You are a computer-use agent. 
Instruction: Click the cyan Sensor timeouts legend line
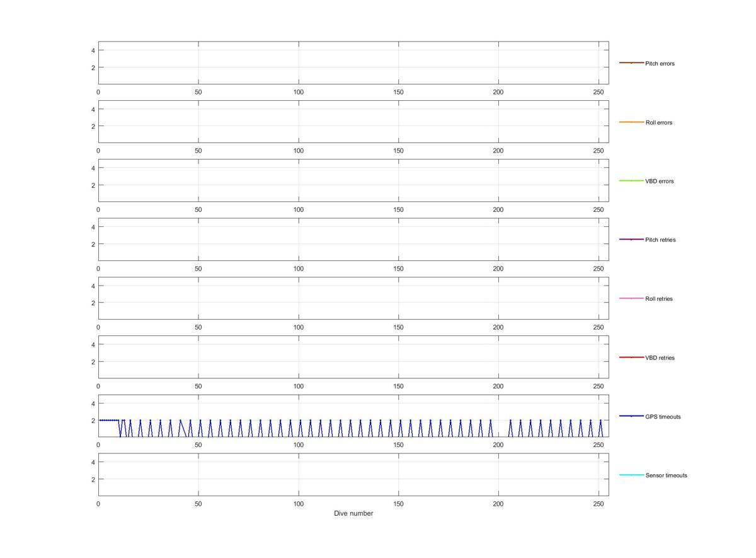coord(631,475)
